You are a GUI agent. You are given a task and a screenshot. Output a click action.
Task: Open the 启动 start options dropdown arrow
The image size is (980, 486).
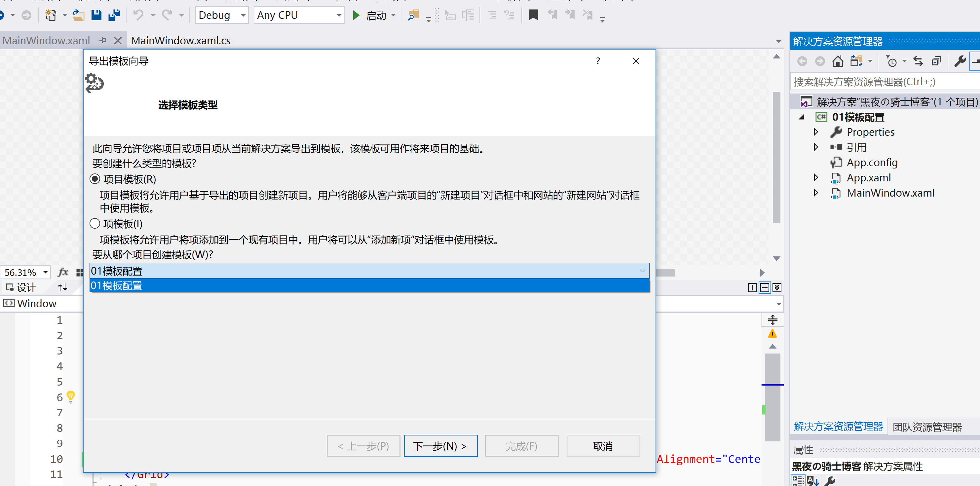pyautogui.click(x=394, y=15)
